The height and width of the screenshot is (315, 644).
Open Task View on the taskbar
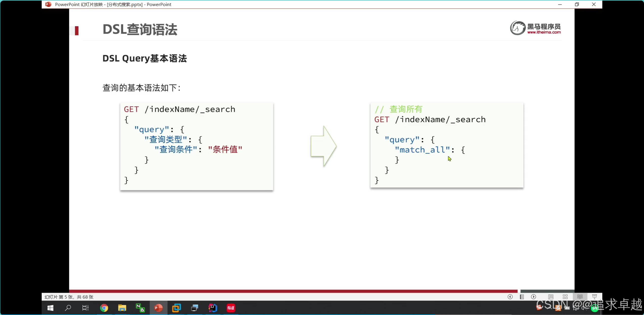coord(85,308)
